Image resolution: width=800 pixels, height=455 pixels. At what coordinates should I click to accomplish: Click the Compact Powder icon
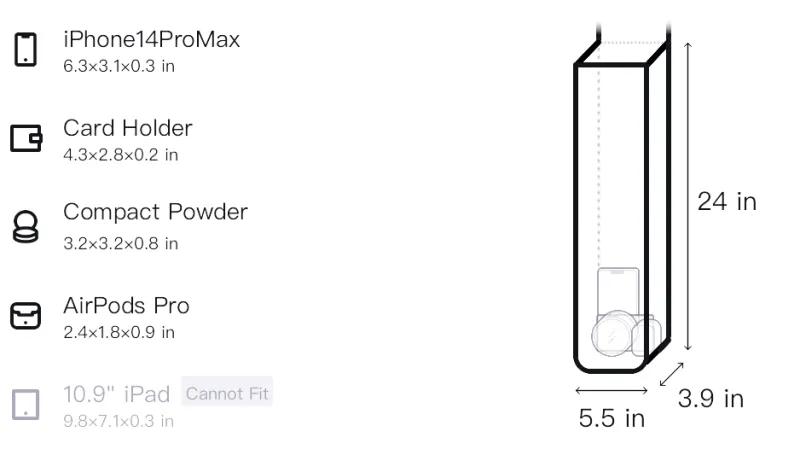pyautogui.click(x=26, y=226)
